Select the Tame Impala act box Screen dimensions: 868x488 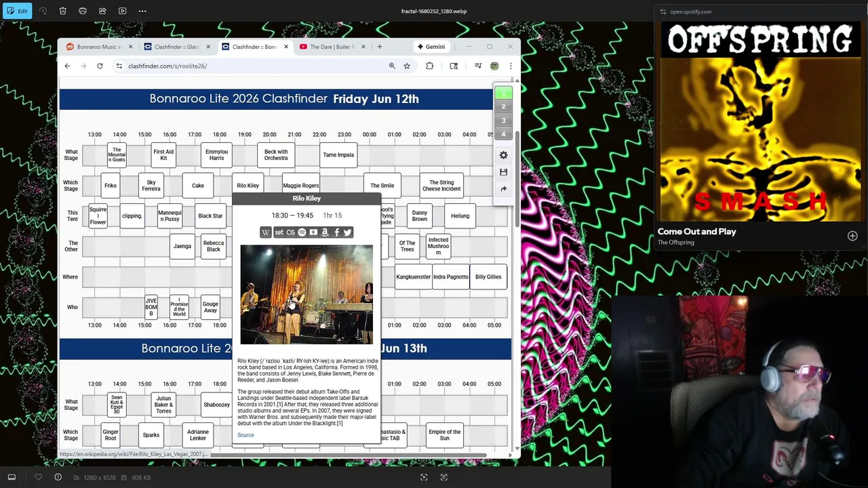tap(338, 155)
